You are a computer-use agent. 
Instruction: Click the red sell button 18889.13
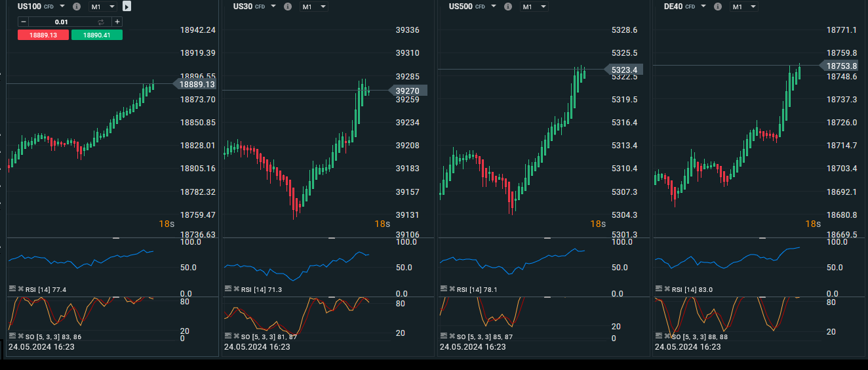tap(43, 35)
